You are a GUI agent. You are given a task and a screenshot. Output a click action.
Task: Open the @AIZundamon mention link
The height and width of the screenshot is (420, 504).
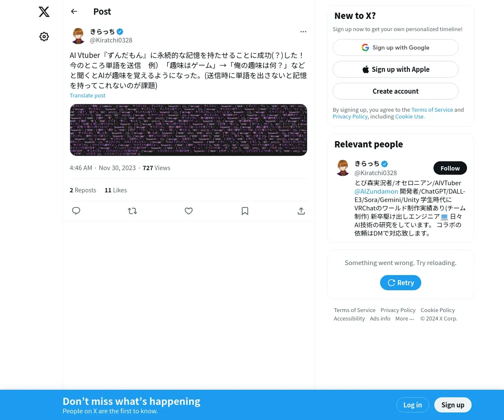click(376, 191)
